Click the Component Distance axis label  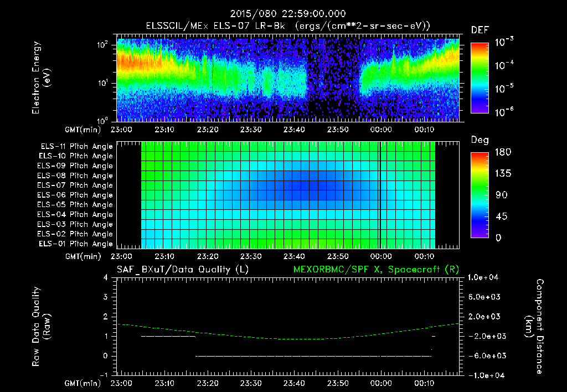tap(534, 327)
